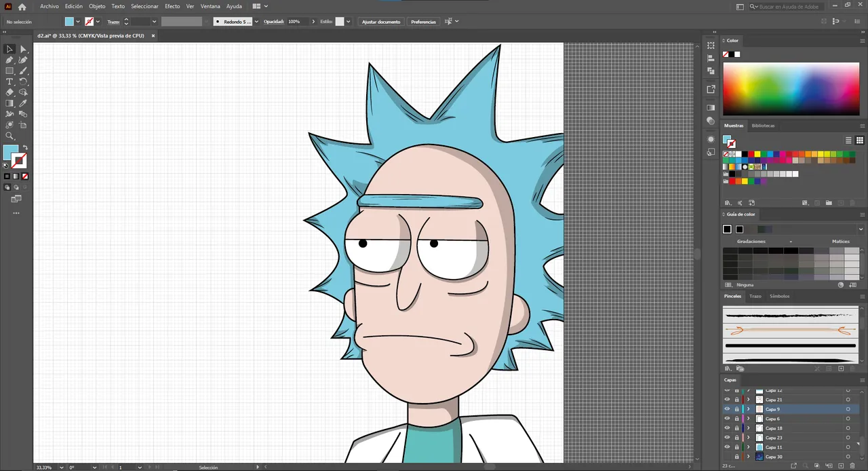The height and width of the screenshot is (471, 868).
Task: Create a new layer
Action: click(x=841, y=466)
